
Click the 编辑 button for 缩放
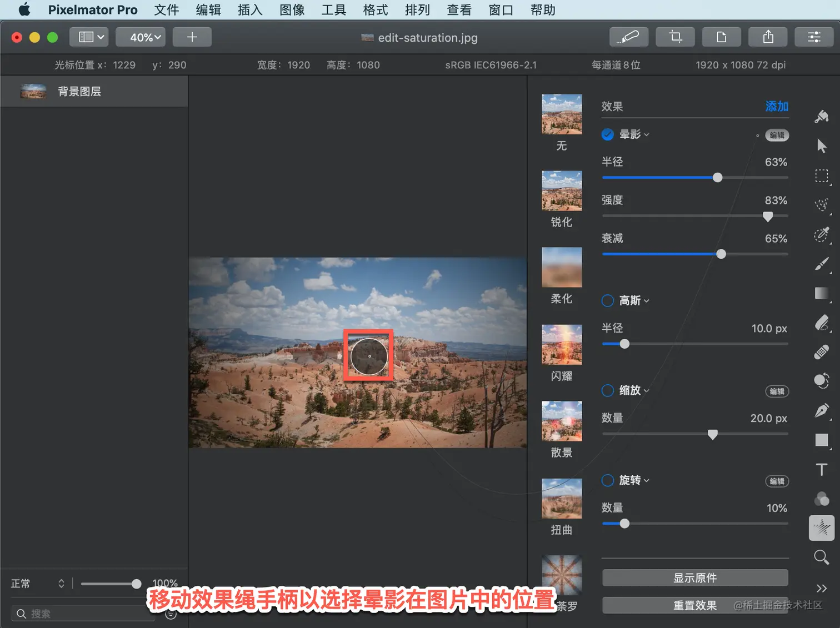[777, 391]
